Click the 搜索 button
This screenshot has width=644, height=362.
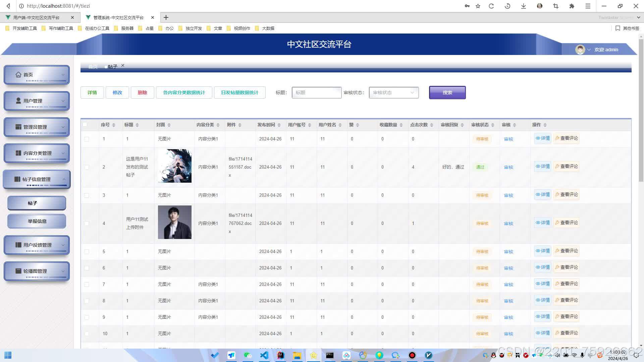[447, 93]
